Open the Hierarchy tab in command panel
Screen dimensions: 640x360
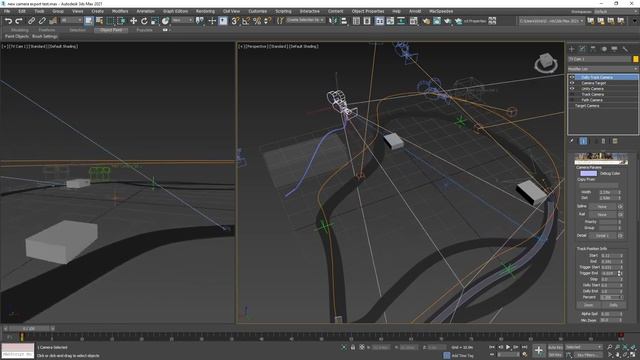(593, 49)
